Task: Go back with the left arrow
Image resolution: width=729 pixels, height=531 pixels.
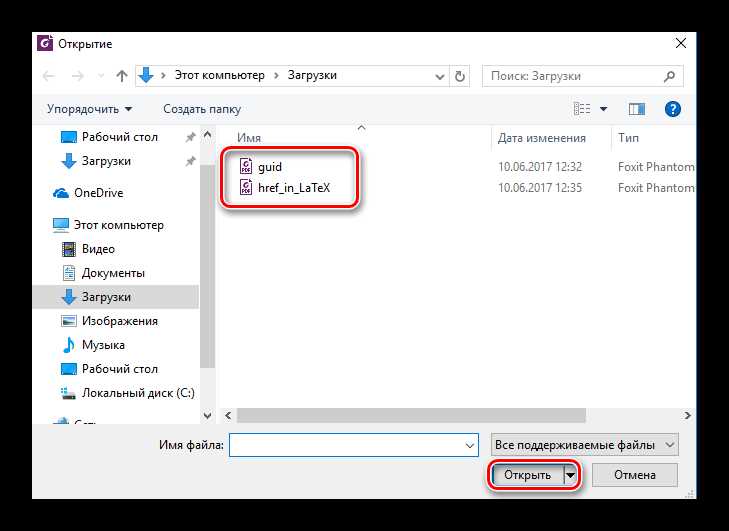Action: [x=48, y=76]
